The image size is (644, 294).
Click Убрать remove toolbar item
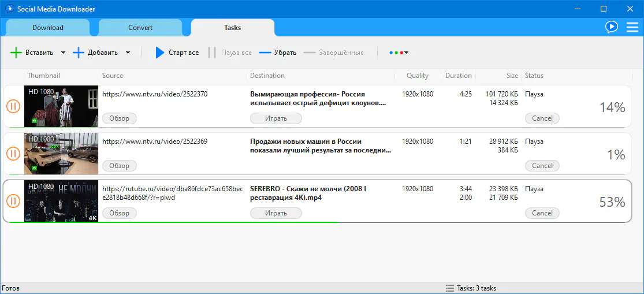277,53
